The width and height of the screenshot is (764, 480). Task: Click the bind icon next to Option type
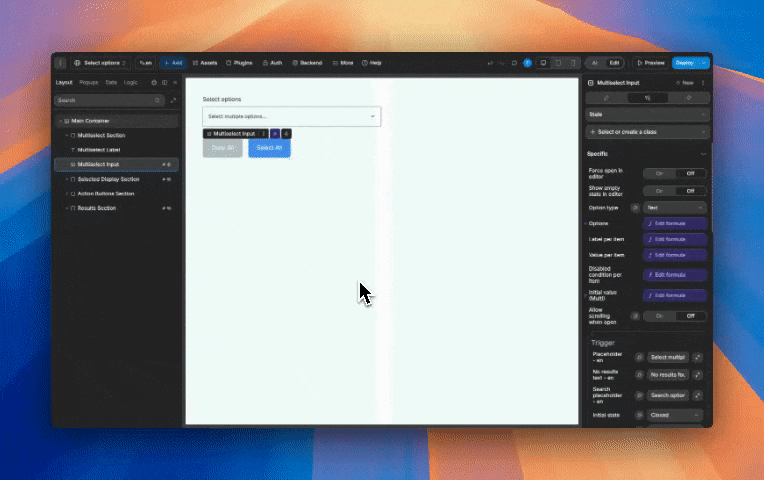coord(635,208)
